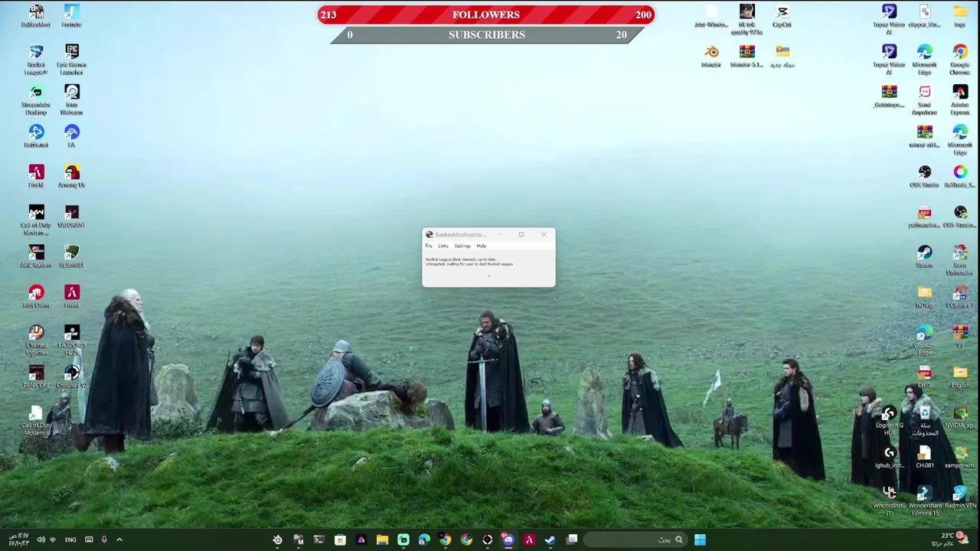Open the EA SPORTS FC 26 shortcut
The height and width of the screenshot is (551, 980).
[71, 341]
